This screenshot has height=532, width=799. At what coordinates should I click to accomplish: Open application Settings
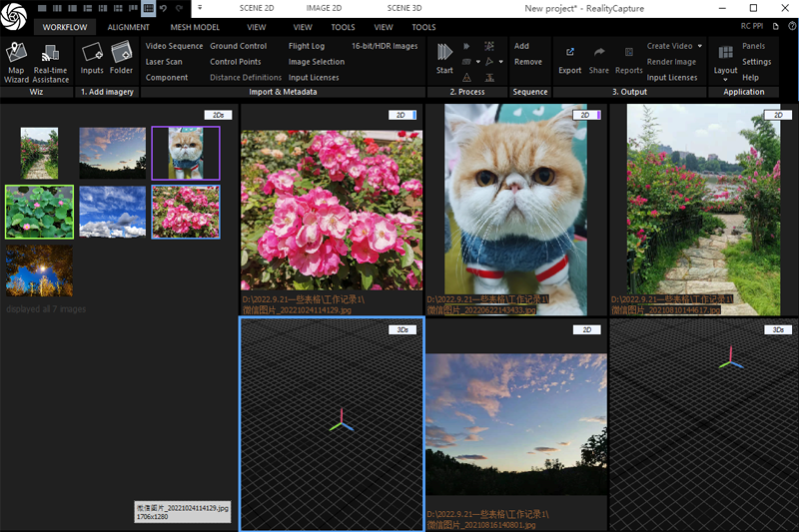(x=756, y=62)
